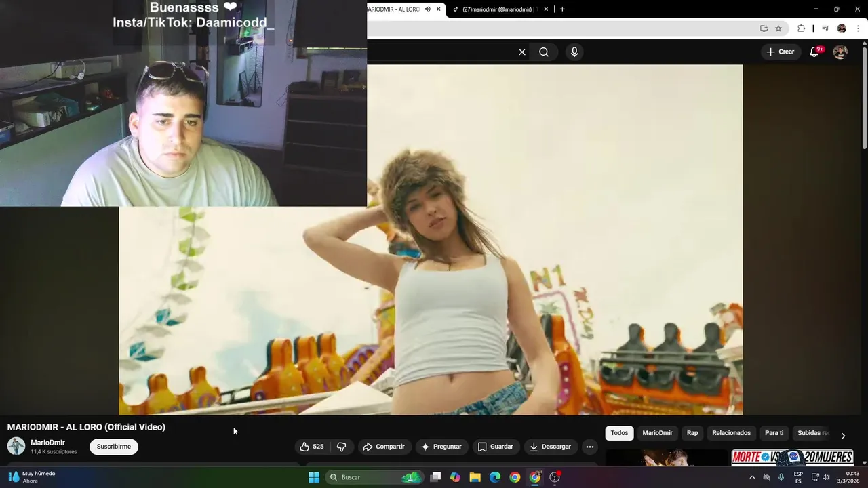Open the taskbar microphone tray icon
Image resolution: width=868 pixels, height=488 pixels.
click(x=781, y=477)
